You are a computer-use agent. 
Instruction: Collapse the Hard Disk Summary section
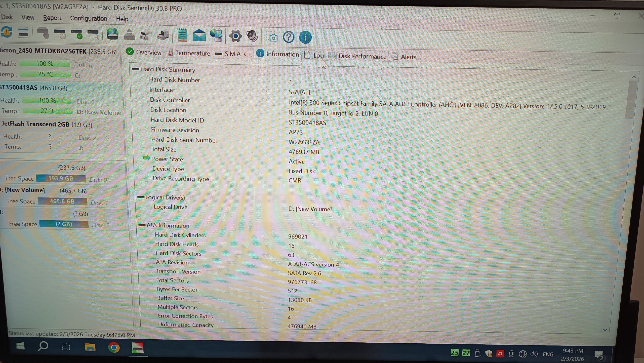[136, 69]
